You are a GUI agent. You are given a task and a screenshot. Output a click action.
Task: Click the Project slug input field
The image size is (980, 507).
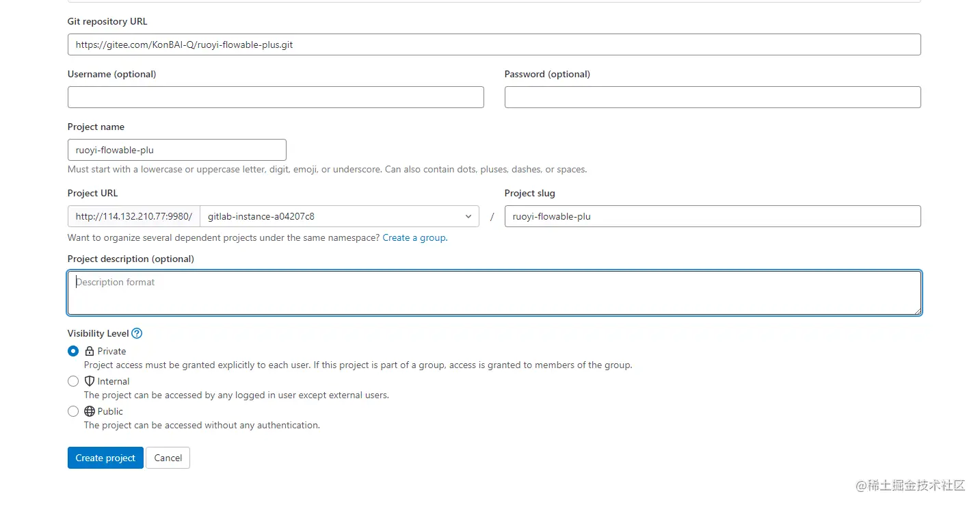712,216
